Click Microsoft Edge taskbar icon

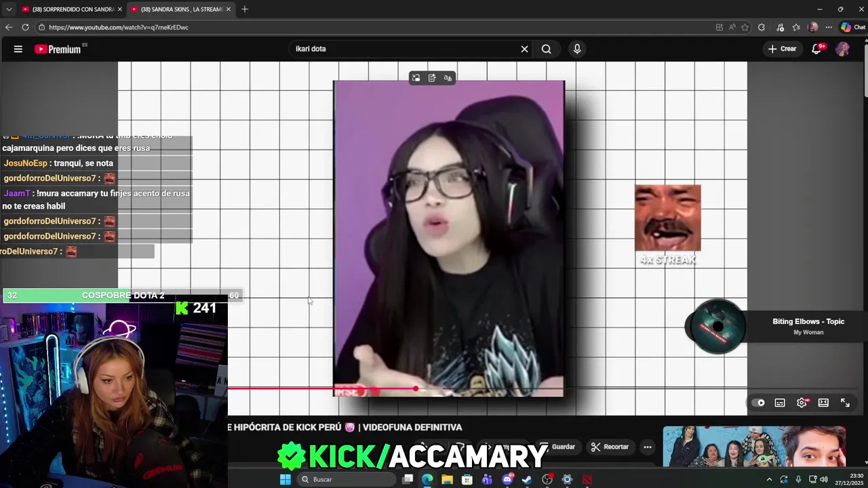(x=427, y=479)
